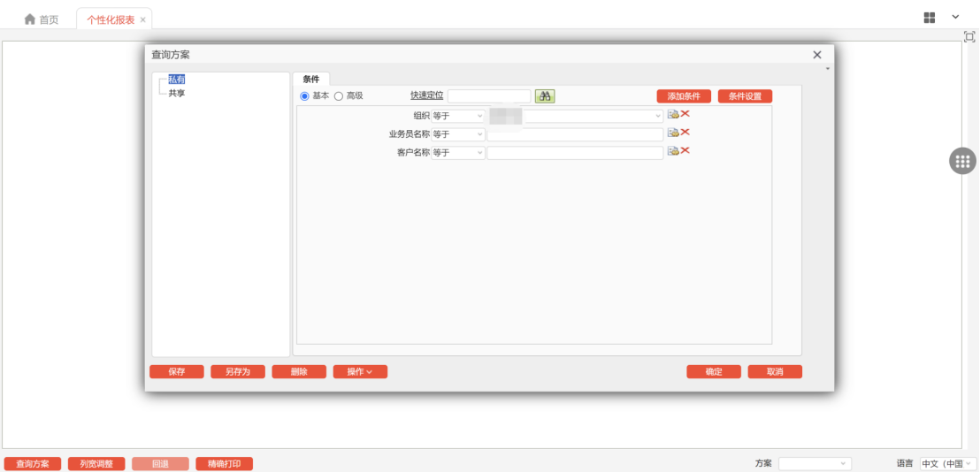Go to 首页 home tab
The width and height of the screenshot is (980, 472).
coord(42,20)
